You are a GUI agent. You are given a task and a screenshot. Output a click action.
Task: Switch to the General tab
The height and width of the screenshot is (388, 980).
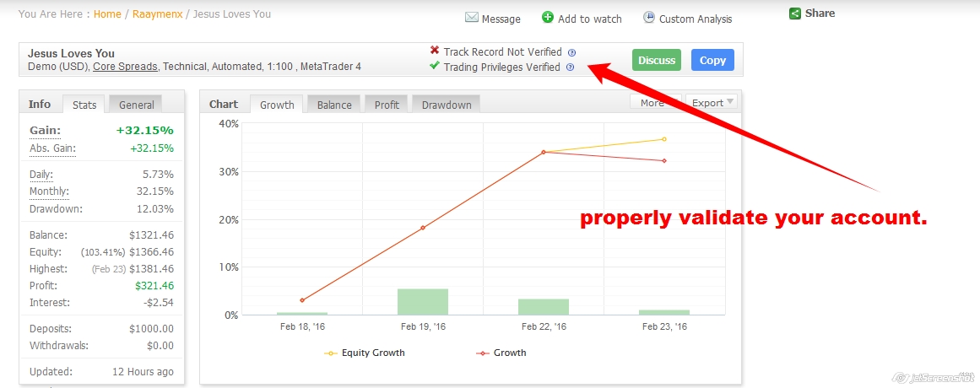pyautogui.click(x=136, y=105)
